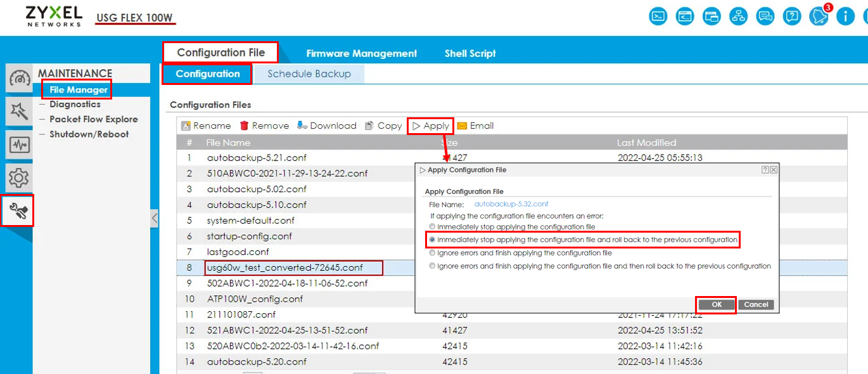Click the autobackup-5.32.conf file name link
Screen dimensions: 868x374
click(x=511, y=204)
